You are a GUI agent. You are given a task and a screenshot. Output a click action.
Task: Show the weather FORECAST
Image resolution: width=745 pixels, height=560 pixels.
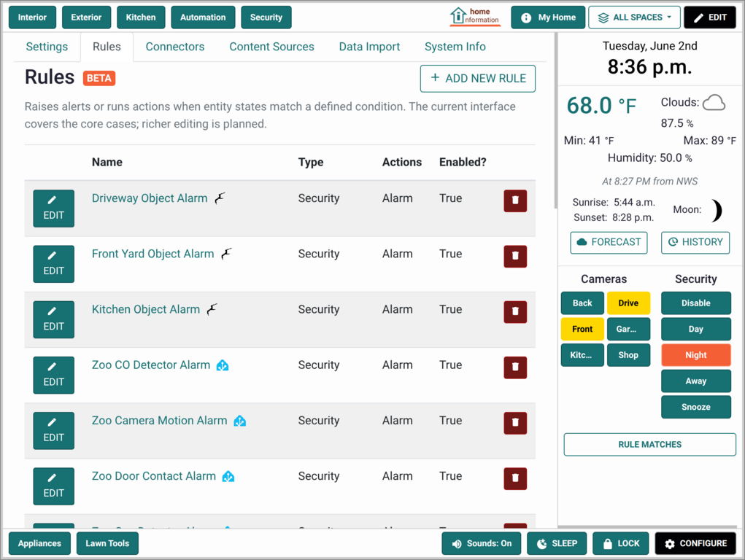point(609,242)
